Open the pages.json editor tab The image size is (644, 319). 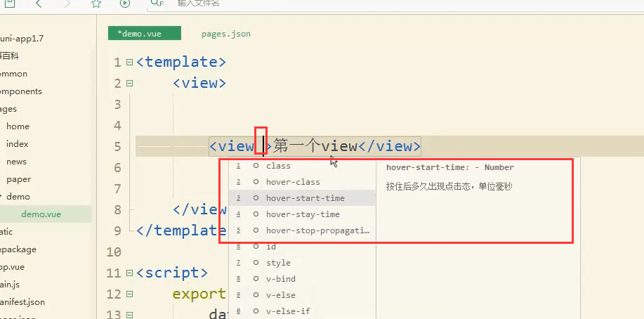(226, 34)
